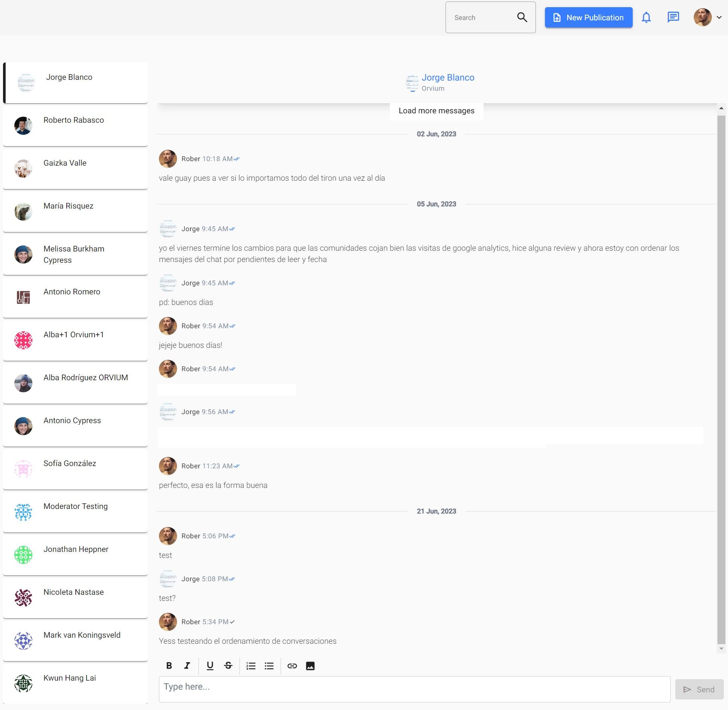Image resolution: width=728 pixels, height=710 pixels.
Task: Click Sofía González's pink avatar
Action: pos(23,469)
